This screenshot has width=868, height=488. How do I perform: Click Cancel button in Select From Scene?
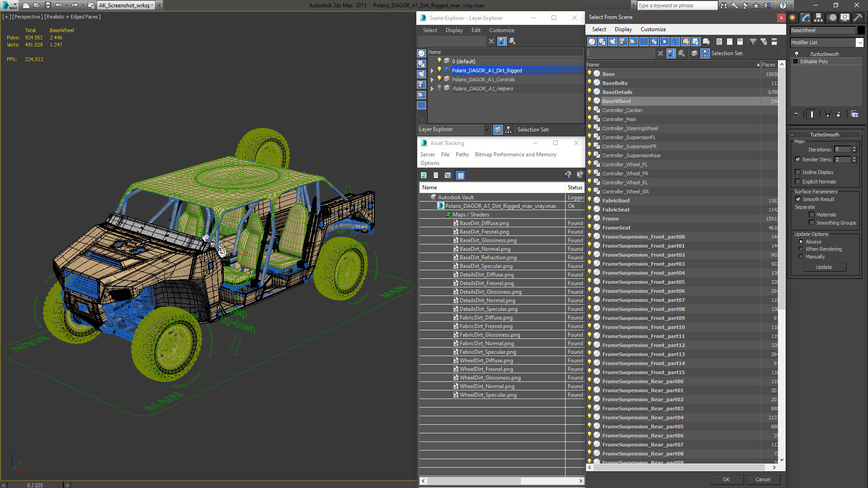763,479
